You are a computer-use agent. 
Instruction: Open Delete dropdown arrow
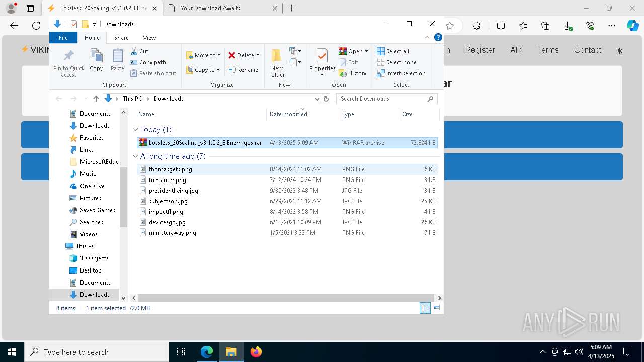pyautogui.click(x=258, y=55)
